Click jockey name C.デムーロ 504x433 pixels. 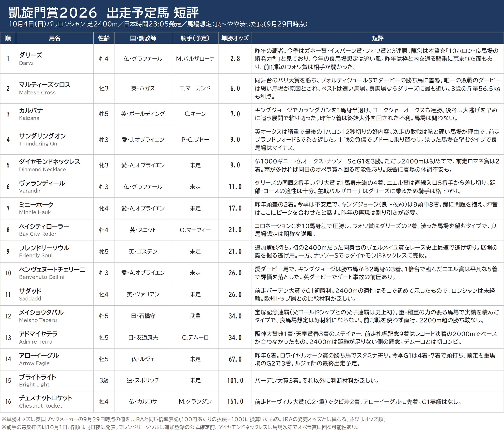click(x=195, y=338)
